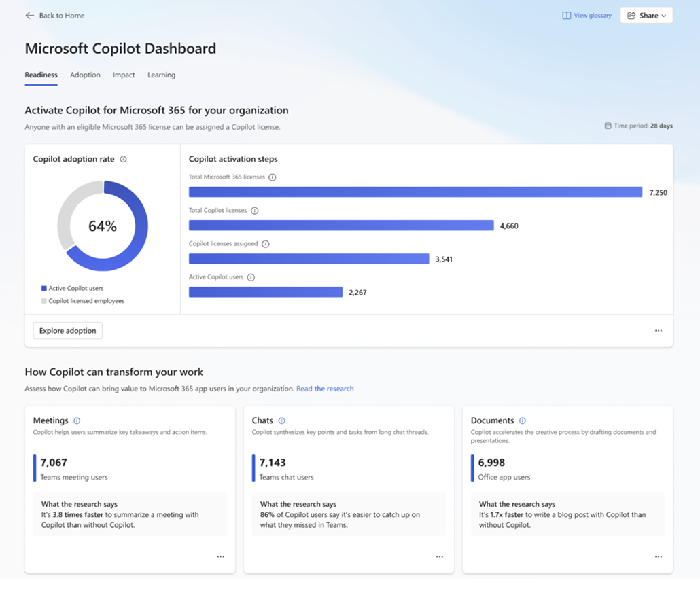Open more options on the adoption card
Viewport: 700px width, 591px height.
pyautogui.click(x=658, y=331)
